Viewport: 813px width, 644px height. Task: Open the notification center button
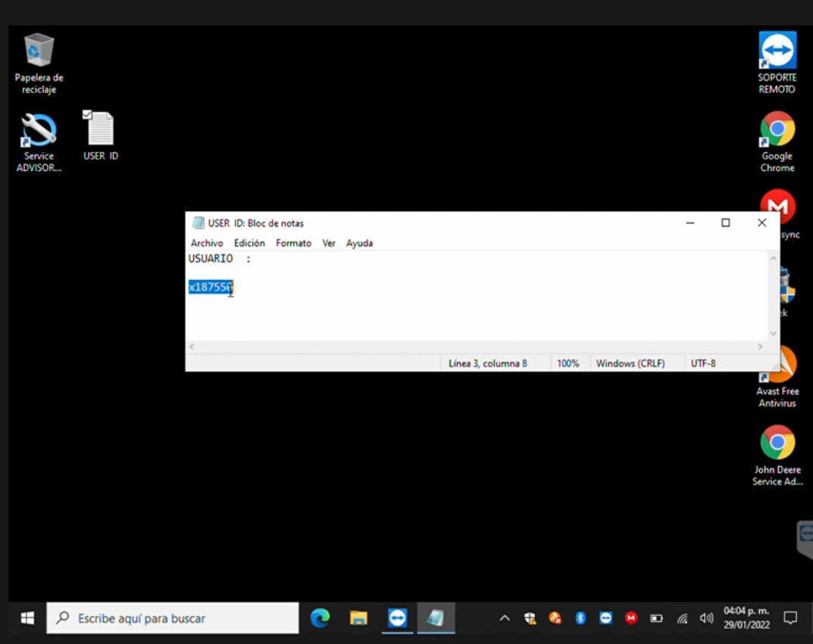[790, 618]
